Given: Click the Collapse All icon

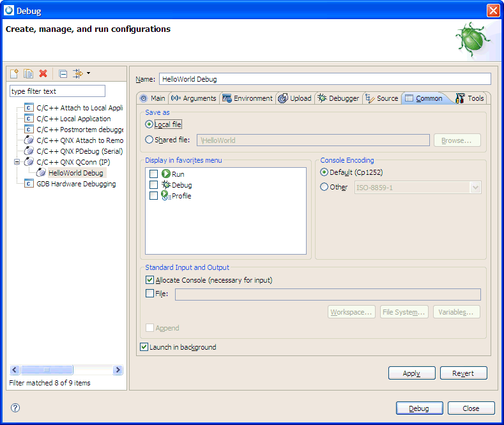Looking at the screenshot, I should point(63,74).
